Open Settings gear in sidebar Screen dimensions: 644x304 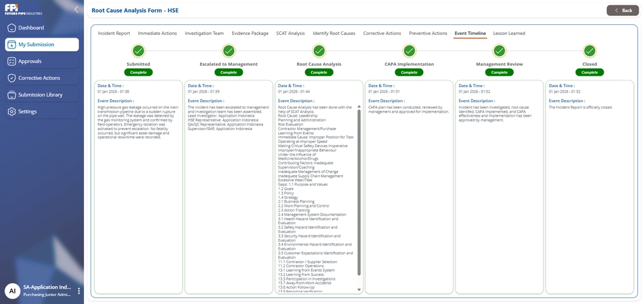click(11, 111)
